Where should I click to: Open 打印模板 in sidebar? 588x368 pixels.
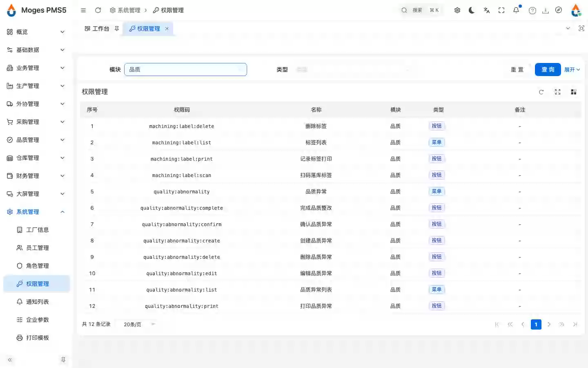(x=37, y=338)
